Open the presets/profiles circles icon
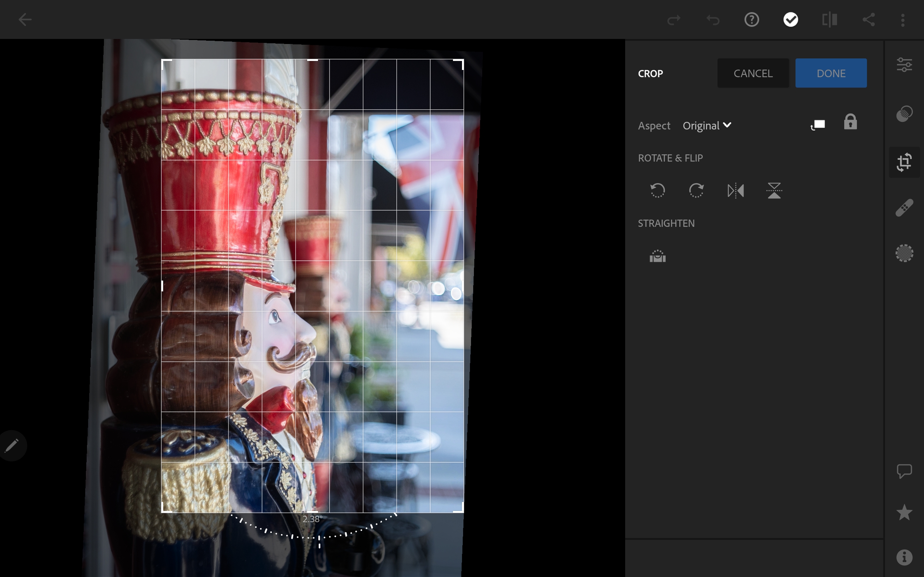This screenshot has width=924, height=577. click(x=904, y=114)
